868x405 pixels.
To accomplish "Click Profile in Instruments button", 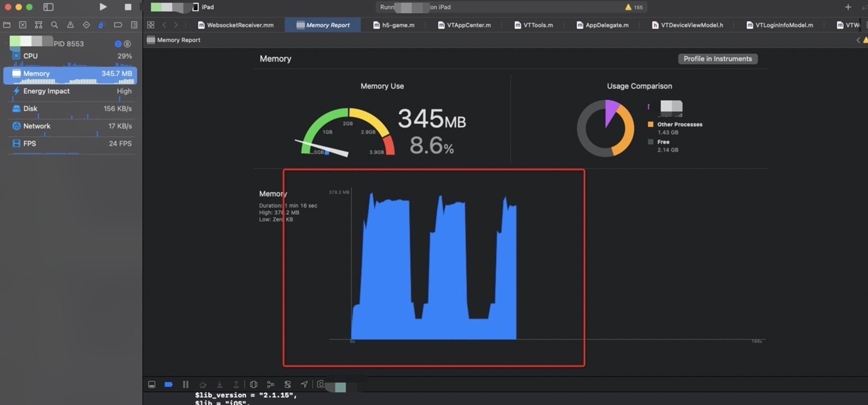I will point(717,59).
